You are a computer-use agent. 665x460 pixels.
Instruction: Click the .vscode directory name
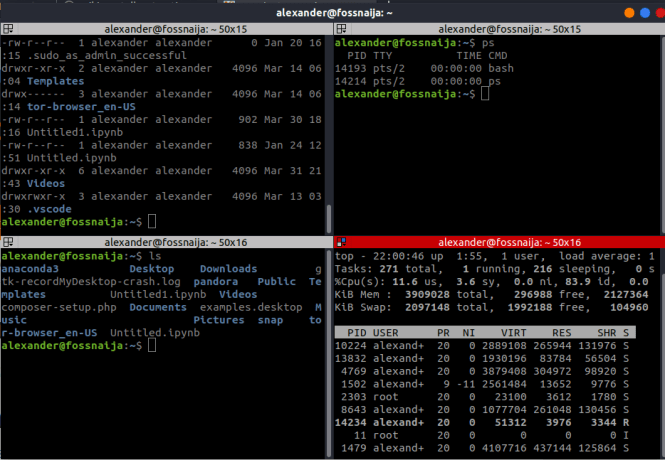pyautogui.click(x=49, y=209)
